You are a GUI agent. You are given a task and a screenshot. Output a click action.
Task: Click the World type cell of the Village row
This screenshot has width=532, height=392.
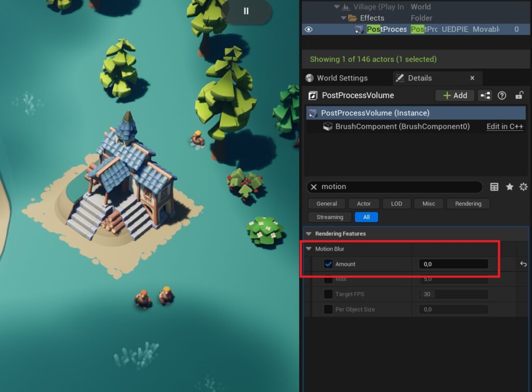point(421,7)
